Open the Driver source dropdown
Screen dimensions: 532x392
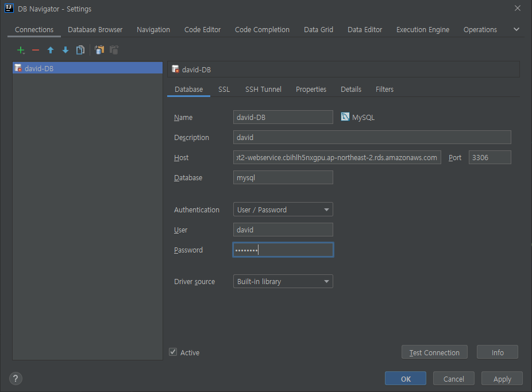click(x=283, y=281)
